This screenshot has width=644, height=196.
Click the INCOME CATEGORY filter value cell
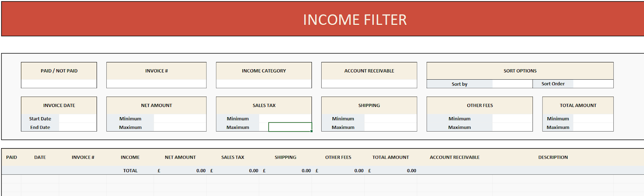click(264, 84)
